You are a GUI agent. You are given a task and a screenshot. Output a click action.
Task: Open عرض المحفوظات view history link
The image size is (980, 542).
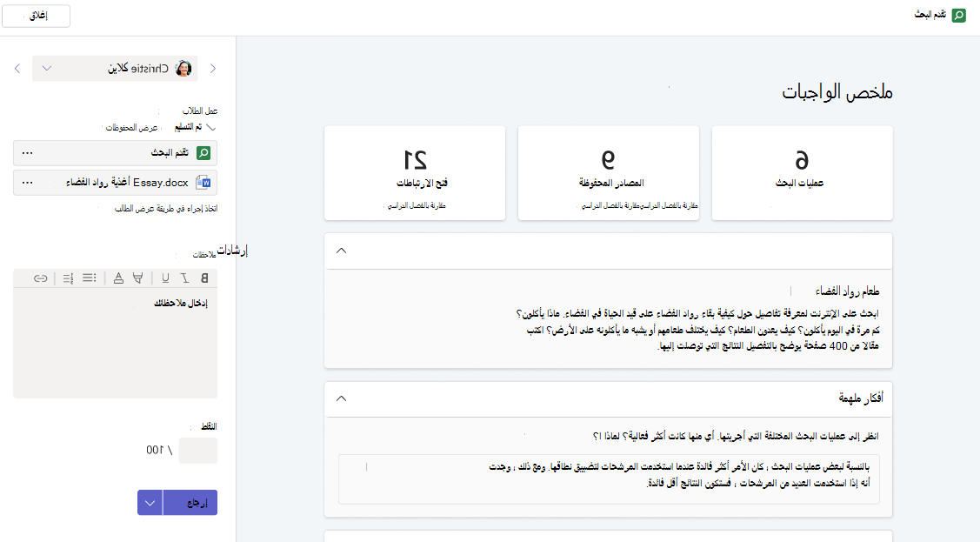[131, 128]
